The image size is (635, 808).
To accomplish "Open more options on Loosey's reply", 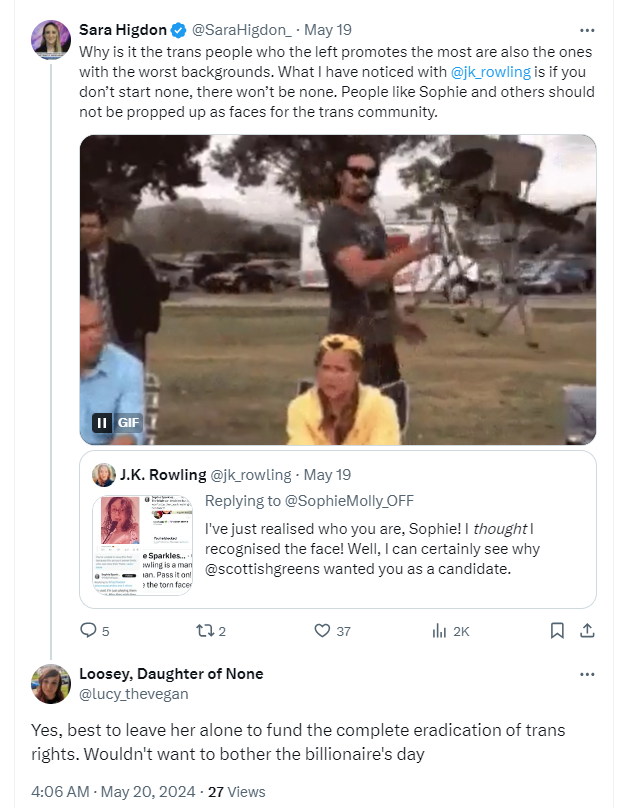I will tap(587, 674).
